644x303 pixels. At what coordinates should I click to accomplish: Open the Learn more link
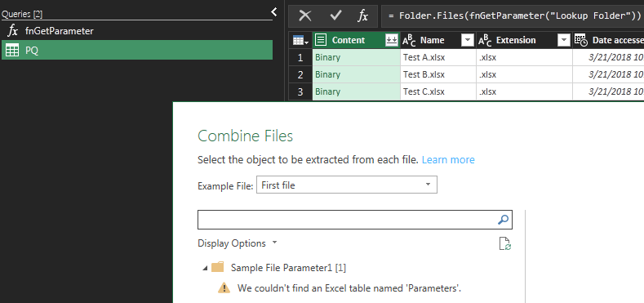[448, 160]
